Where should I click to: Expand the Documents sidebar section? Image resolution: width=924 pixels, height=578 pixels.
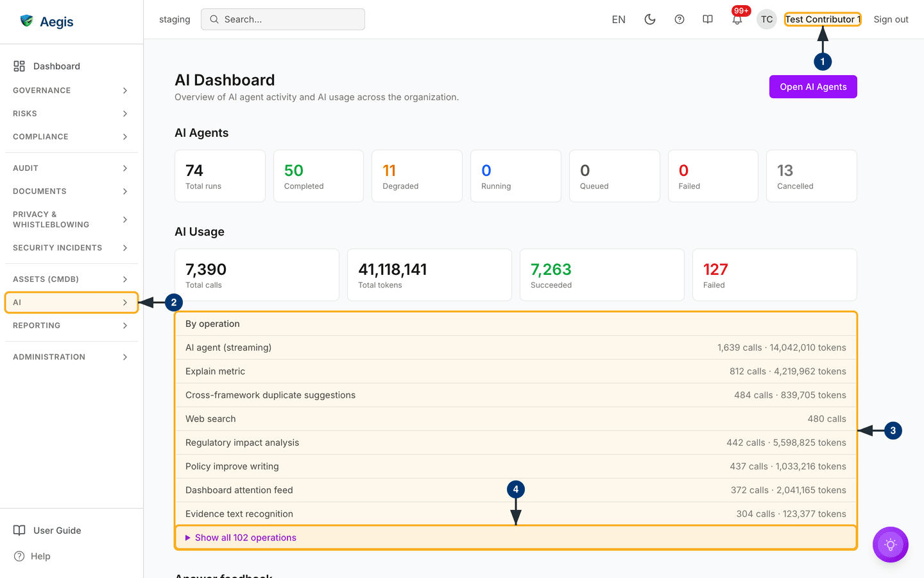click(x=71, y=191)
